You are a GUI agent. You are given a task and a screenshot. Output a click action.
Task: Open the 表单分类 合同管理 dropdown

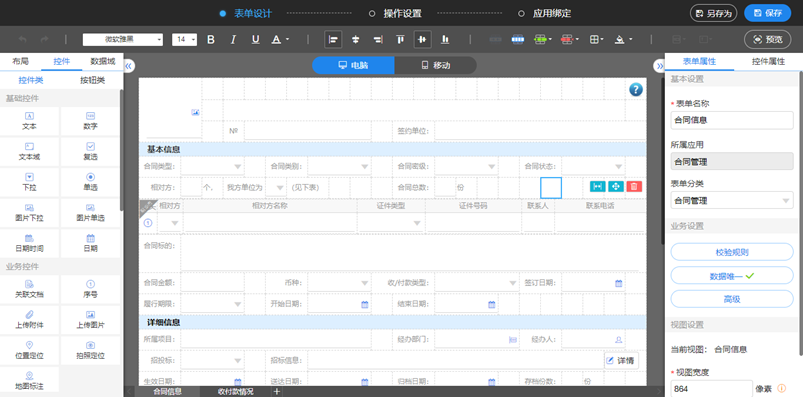[x=732, y=200]
